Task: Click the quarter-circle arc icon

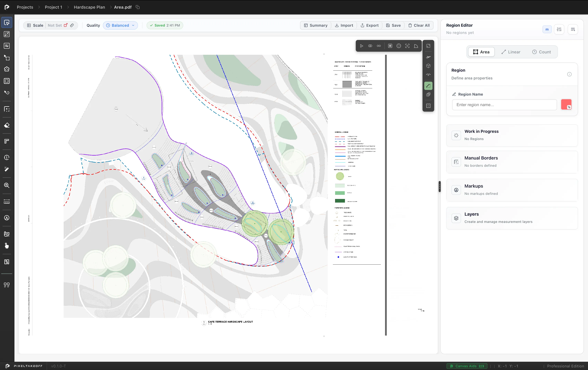Action: tap(416, 46)
